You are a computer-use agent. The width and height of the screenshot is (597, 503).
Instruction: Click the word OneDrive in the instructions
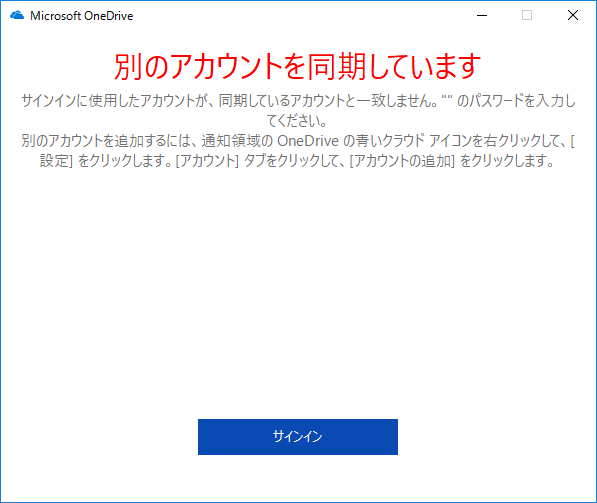308,141
